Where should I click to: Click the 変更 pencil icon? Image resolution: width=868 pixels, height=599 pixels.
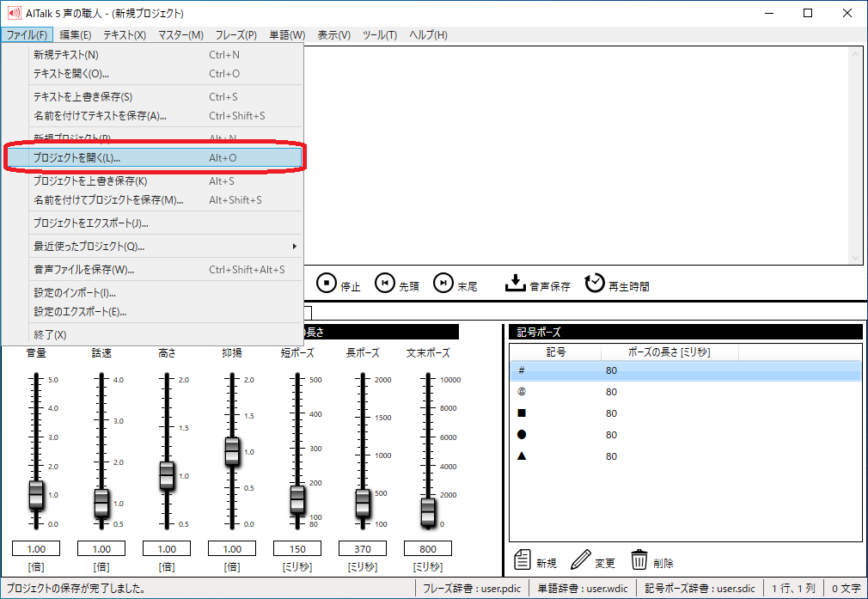(x=580, y=559)
